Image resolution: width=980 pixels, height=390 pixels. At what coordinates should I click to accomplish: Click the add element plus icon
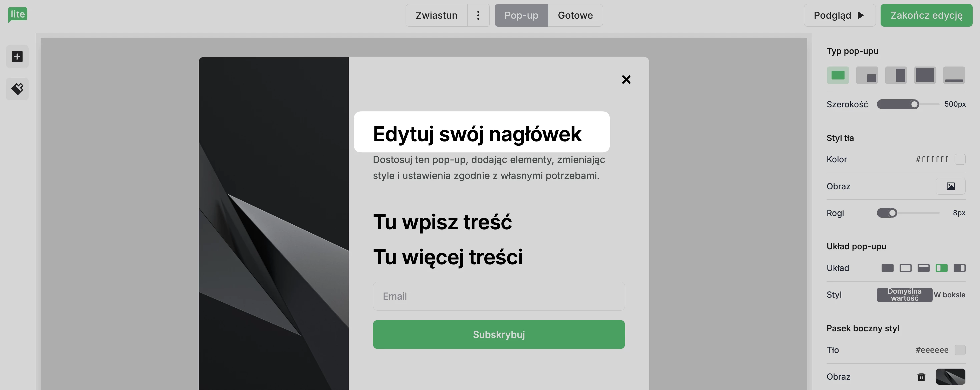[17, 57]
